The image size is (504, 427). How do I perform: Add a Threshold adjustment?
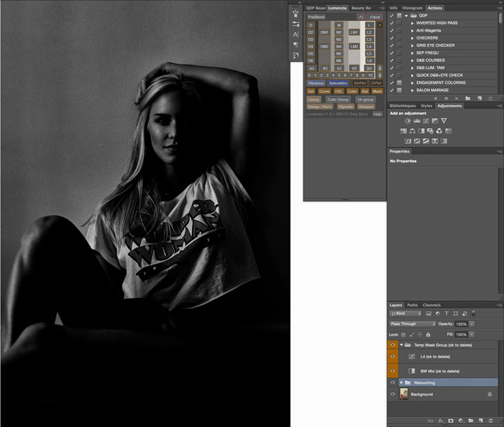(426, 141)
